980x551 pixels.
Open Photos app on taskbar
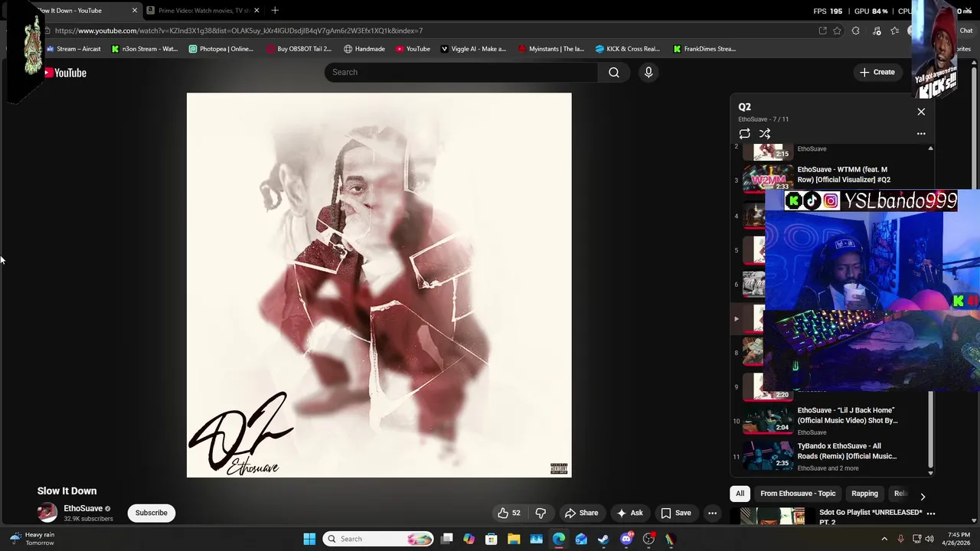coord(536,539)
